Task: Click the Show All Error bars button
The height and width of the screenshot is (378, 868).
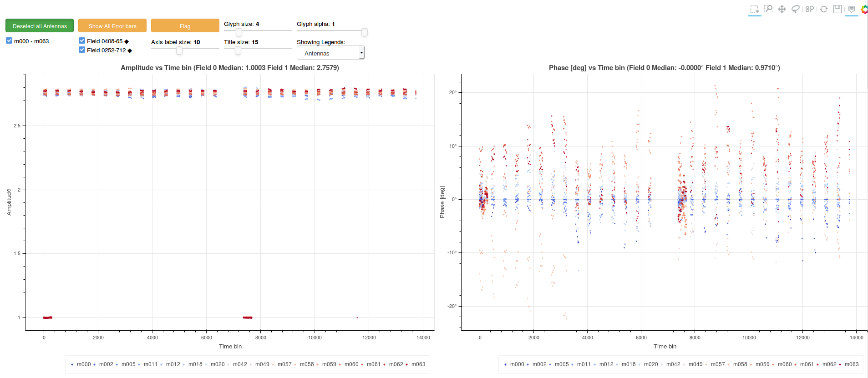Action: [x=112, y=26]
